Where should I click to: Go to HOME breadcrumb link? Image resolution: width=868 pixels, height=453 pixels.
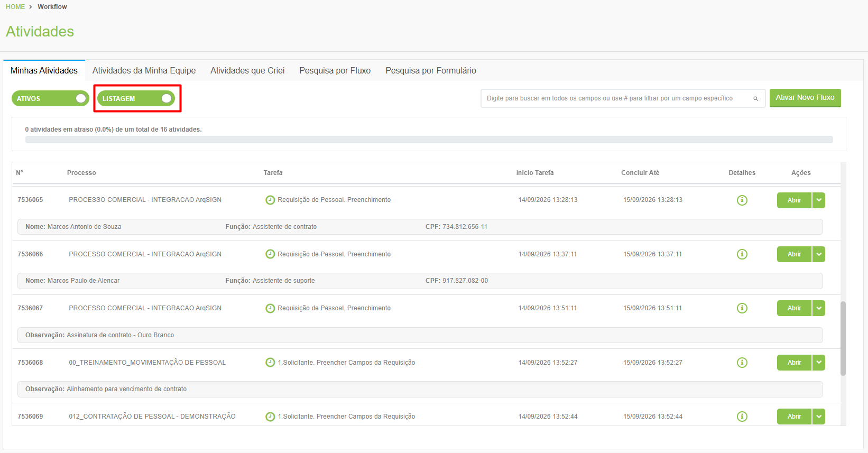(x=15, y=7)
